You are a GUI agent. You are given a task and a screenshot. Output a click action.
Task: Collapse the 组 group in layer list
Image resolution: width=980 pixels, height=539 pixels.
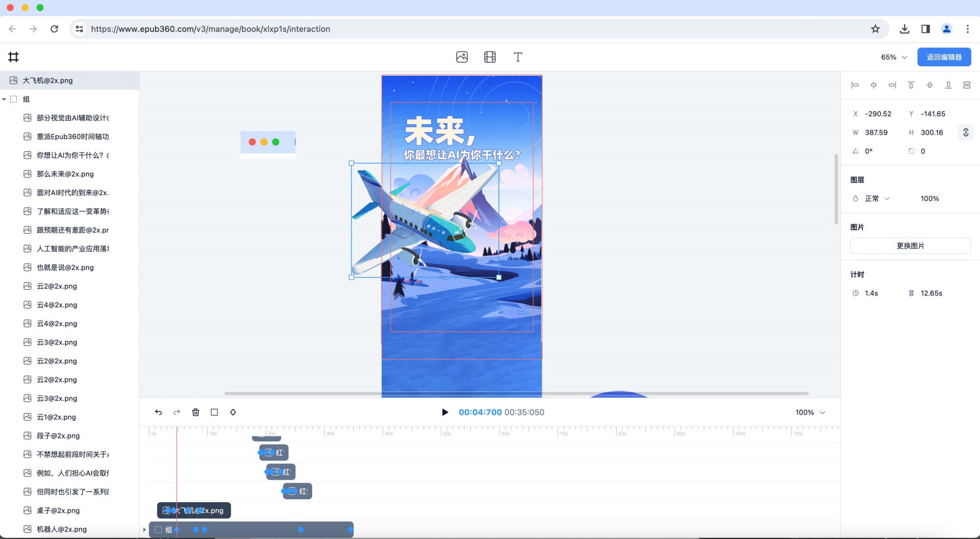[4, 99]
